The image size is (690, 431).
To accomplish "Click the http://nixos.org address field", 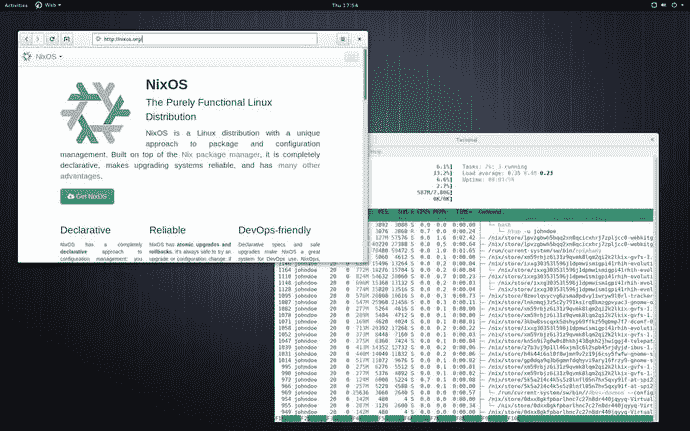I will (x=205, y=39).
